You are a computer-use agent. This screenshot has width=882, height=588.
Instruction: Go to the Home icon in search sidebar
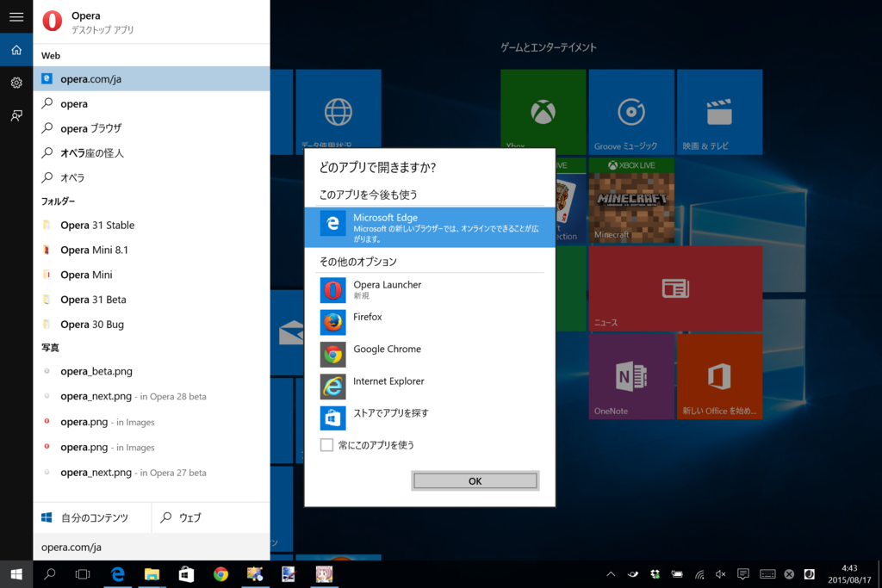click(16, 50)
